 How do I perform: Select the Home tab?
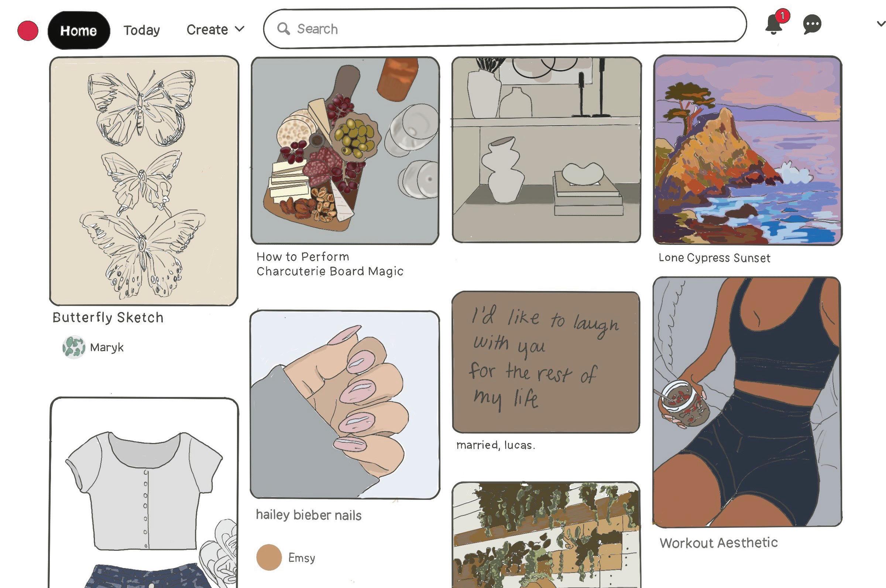click(79, 30)
